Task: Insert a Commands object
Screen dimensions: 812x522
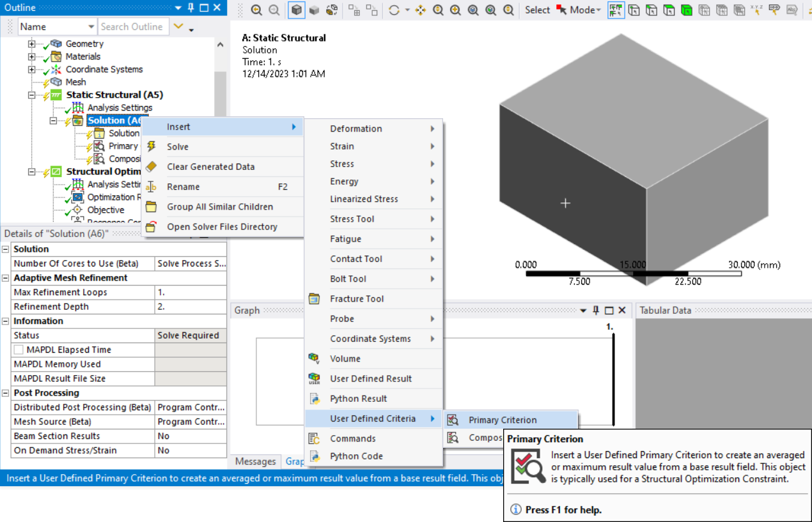Action: 352,439
